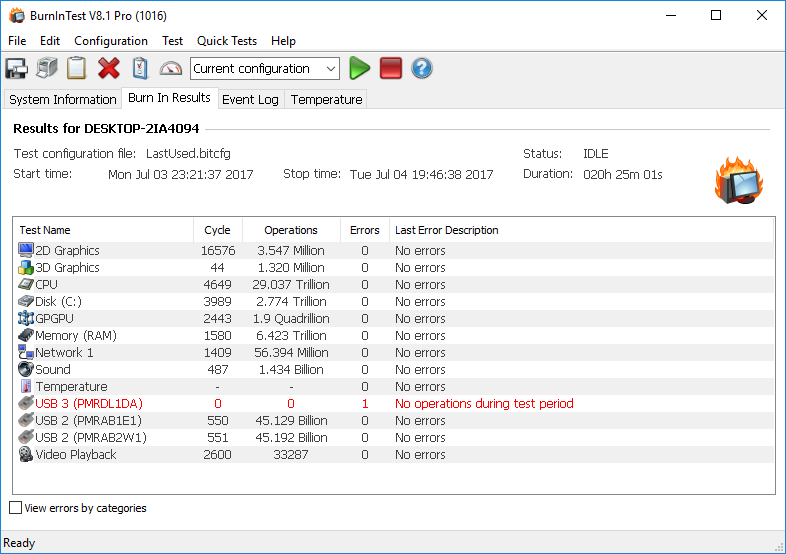The width and height of the screenshot is (786, 554).
Task: Select the Memory (RAM) row name
Action: 76,335
